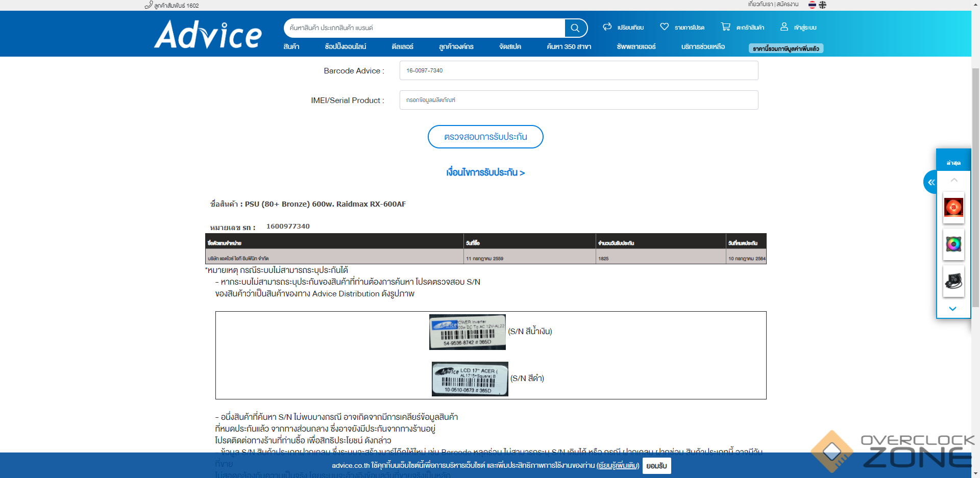The image size is (980, 478).
Task: Collapse the recently viewed side panel
Action: click(x=931, y=182)
